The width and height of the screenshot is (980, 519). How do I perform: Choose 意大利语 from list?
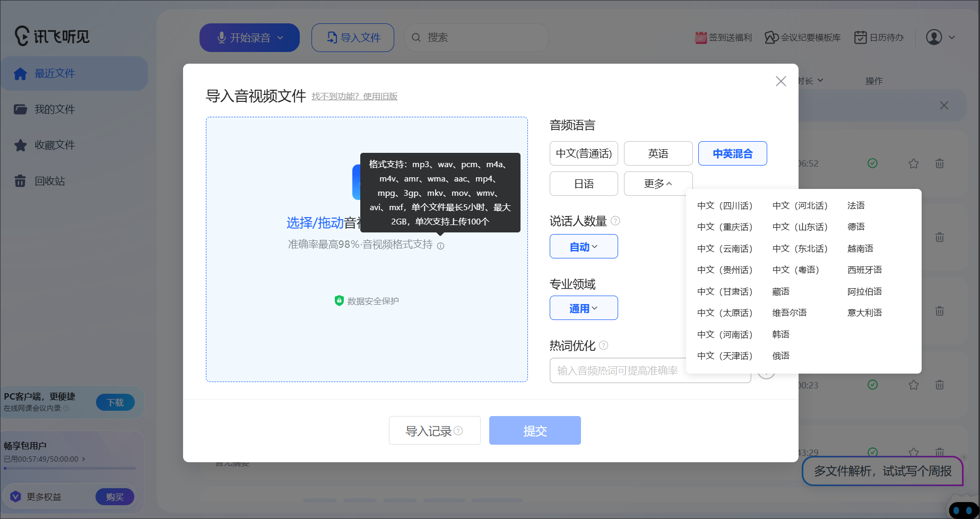coord(865,313)
